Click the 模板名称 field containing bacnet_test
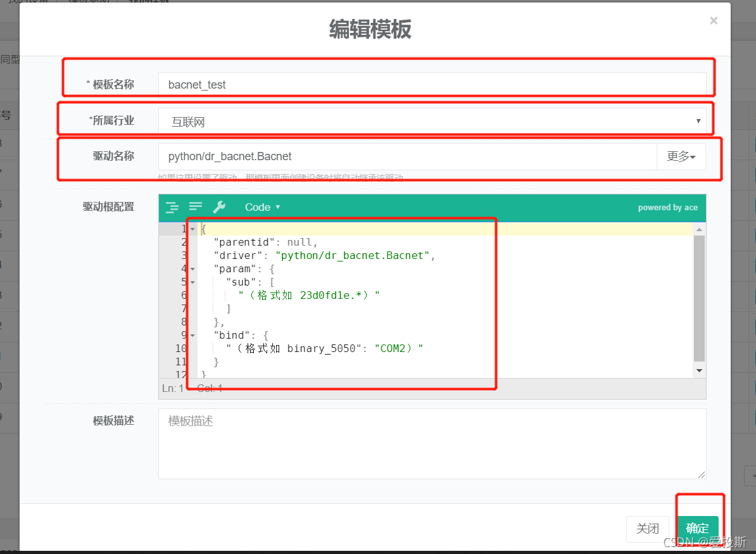This screenshot has width=756, height=554. pyautogui.click(x=431, y=85)
